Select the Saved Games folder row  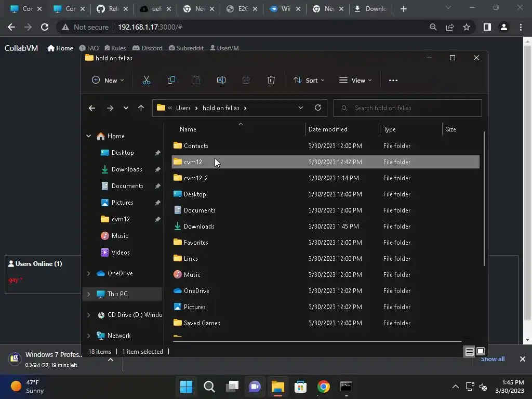pyautogui.click(x=325, y=323)
